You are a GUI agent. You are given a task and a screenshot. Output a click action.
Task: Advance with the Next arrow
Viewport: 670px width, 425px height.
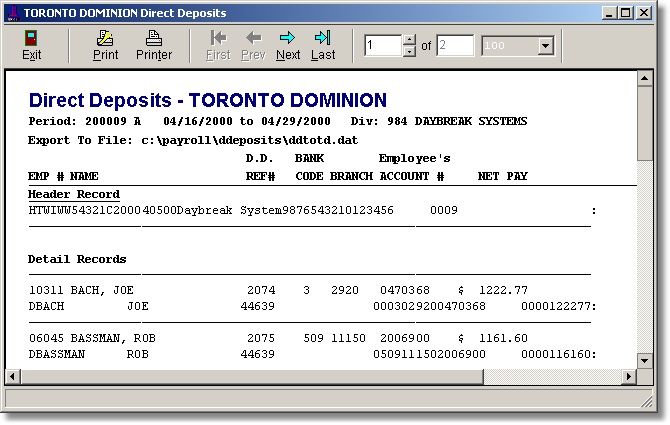coord(287,38)
